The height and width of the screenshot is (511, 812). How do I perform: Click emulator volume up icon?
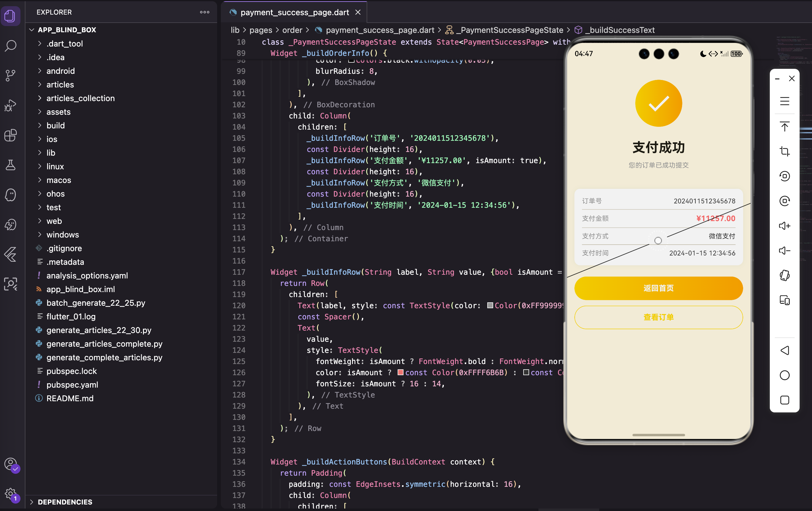[x=784, y=225]
